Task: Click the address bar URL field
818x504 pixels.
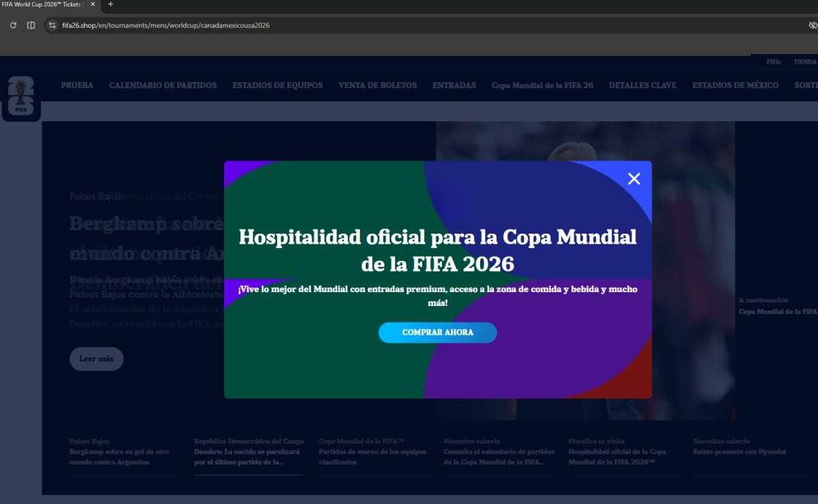Action: click(429, 25)
